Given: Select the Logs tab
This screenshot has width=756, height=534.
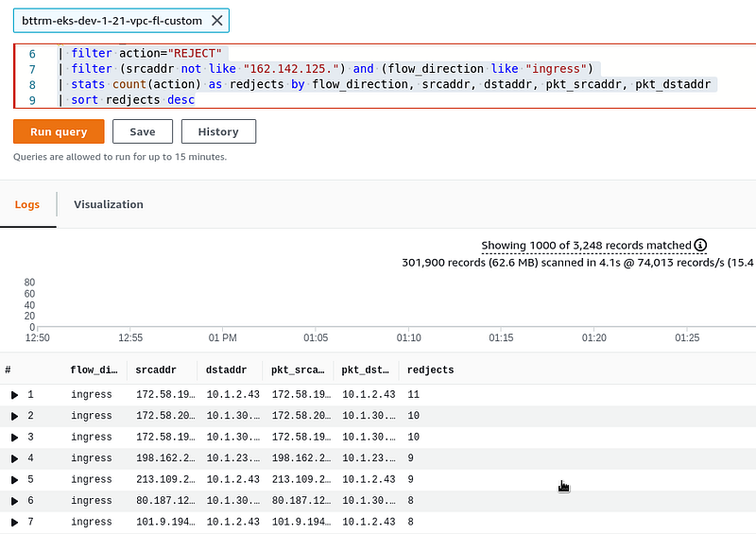Looking at the screenshot, I should tap(27, 204).
